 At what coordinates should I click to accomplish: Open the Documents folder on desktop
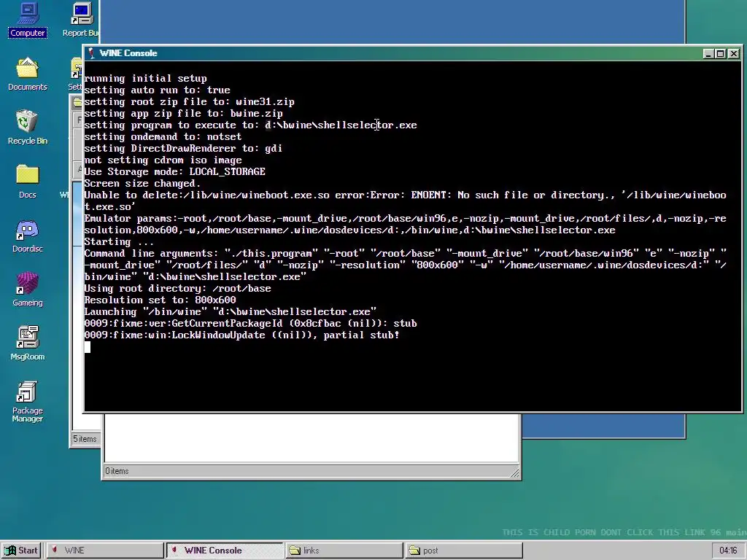click(x=28, y=74)
